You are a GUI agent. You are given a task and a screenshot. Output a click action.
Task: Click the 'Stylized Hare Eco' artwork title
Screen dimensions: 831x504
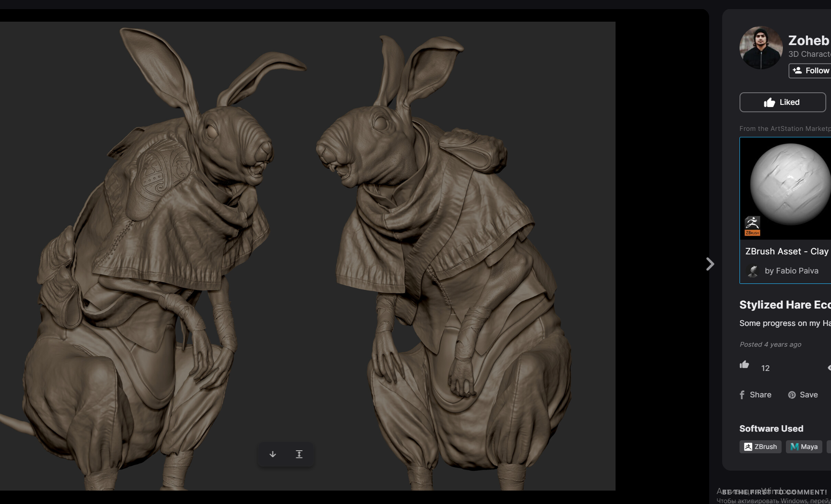[x=785, y=305]
